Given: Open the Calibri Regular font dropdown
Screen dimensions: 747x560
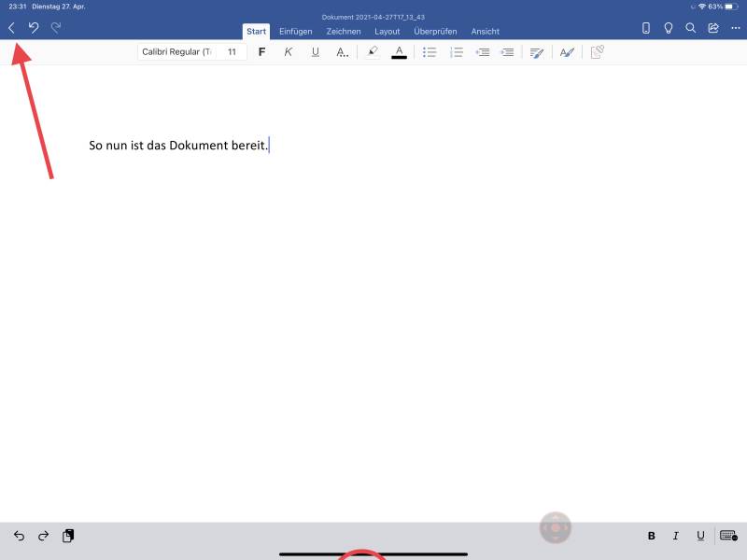Looking at the screenshot, I should [176, 52].
